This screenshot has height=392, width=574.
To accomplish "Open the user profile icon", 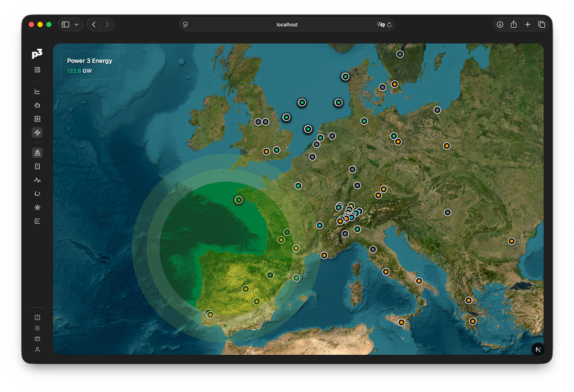I will tap(37, 349).
